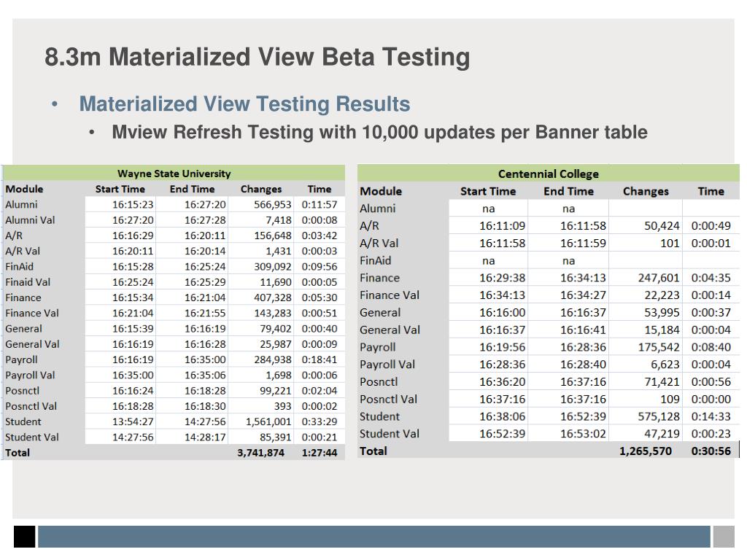Click Centennial A/R Val changes 101
747x560 pixels.
coord(670,244)
